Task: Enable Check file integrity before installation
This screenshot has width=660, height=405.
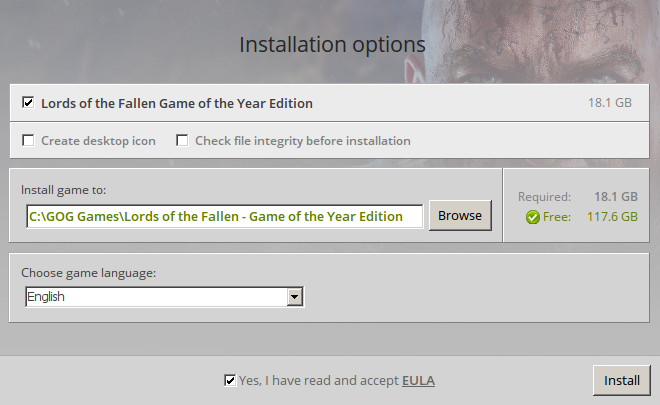Action: pos(182,140)
